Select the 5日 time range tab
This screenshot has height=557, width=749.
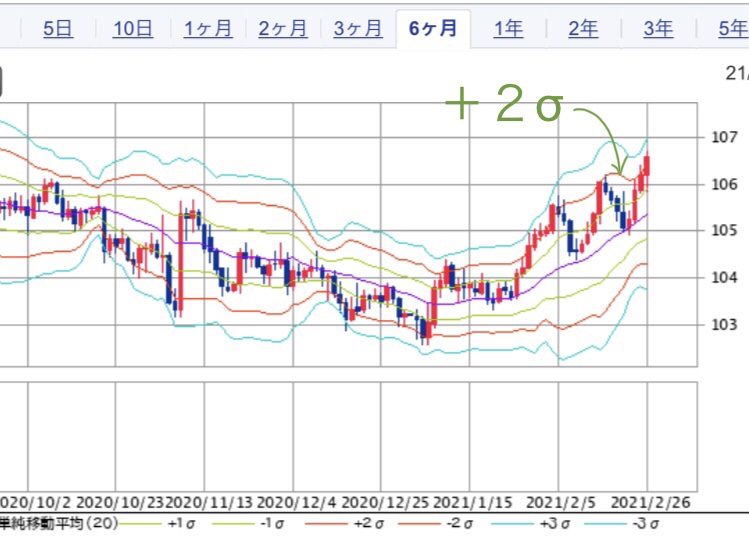coord(58,29)
